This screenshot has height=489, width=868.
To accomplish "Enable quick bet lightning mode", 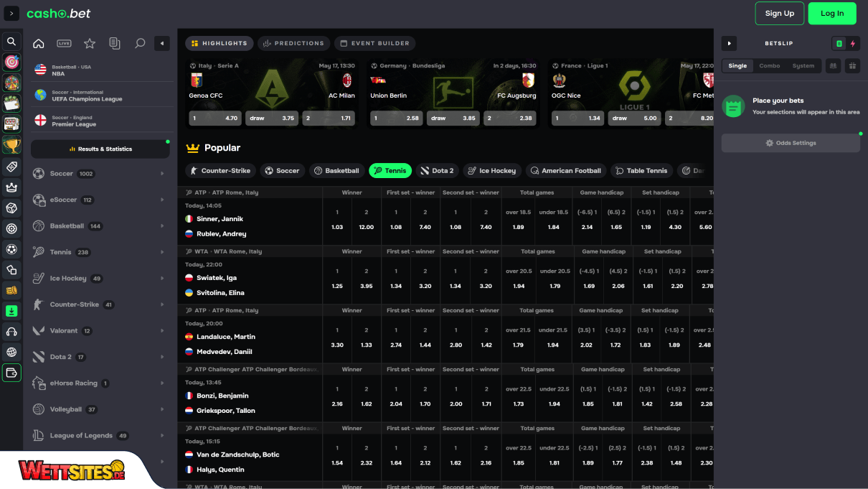I will (853, 44).
